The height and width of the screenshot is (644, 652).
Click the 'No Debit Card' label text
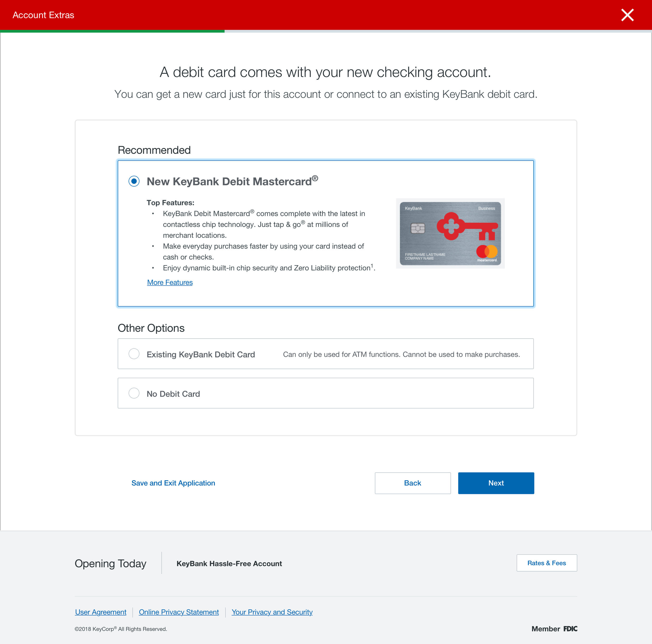point(173,394)
